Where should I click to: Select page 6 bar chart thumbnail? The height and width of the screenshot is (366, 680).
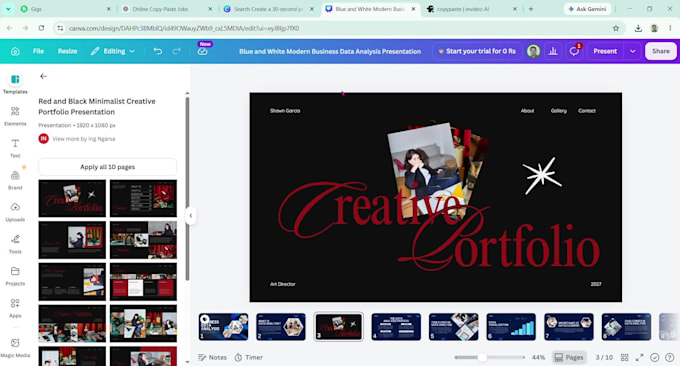511,327
